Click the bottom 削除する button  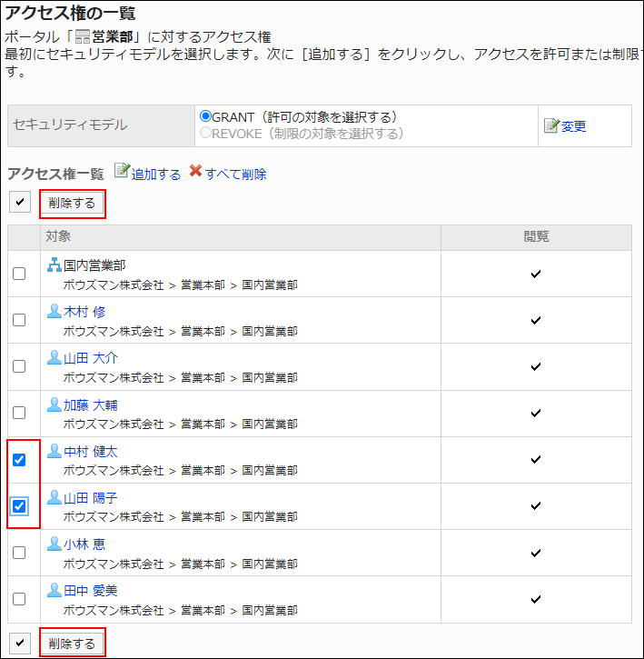73,643
